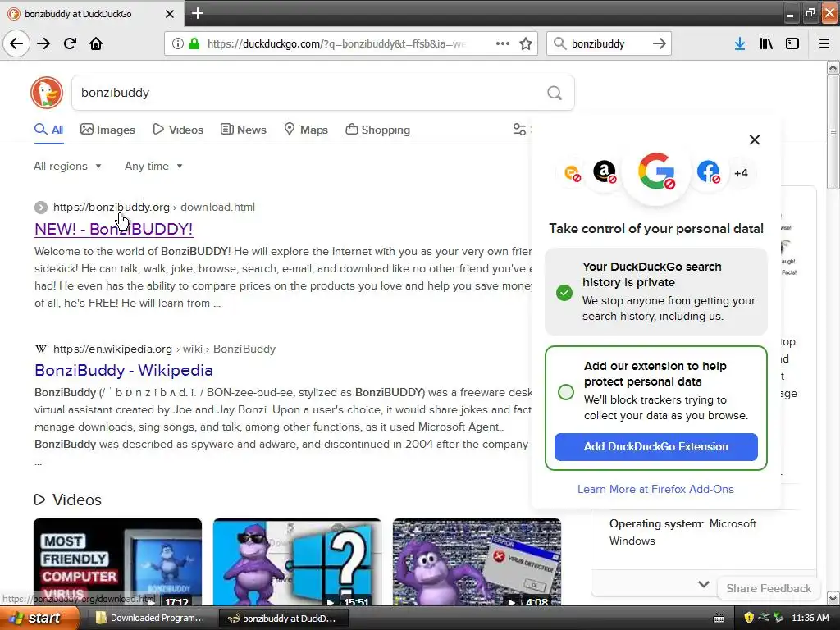Switch to the Videos tab
The width and height of the screenshot is (840, 630).
pyautogui.click(x=178, y=130)
